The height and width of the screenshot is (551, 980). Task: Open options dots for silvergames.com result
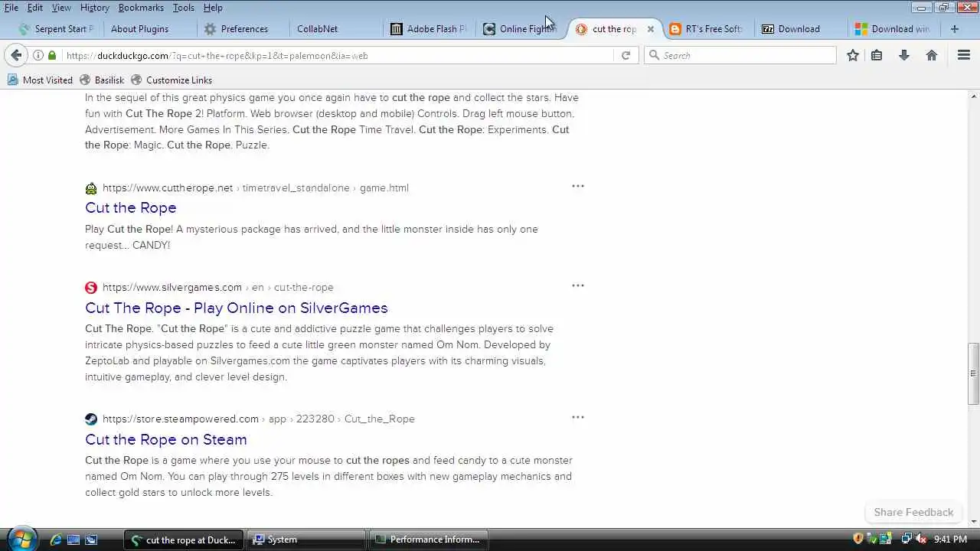click(578, 285)
